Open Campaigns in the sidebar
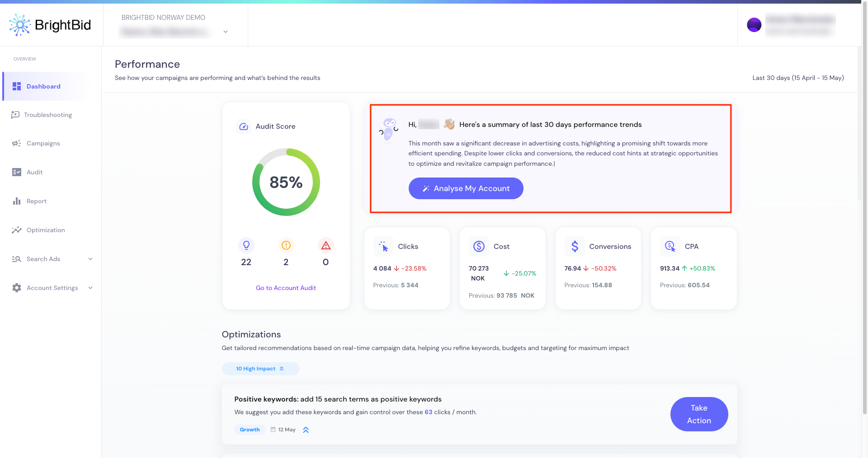Image resolution: width=868 pixels, height=458 pixels. 43,143
